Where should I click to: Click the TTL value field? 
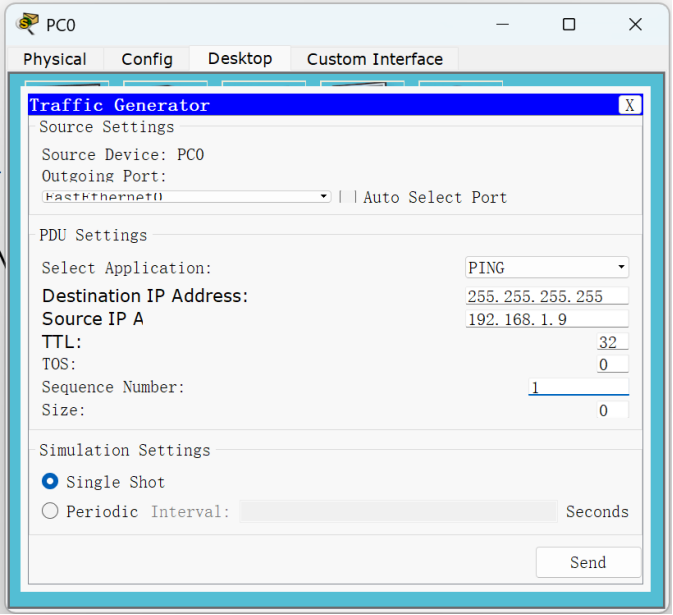[x=612, y=342]
